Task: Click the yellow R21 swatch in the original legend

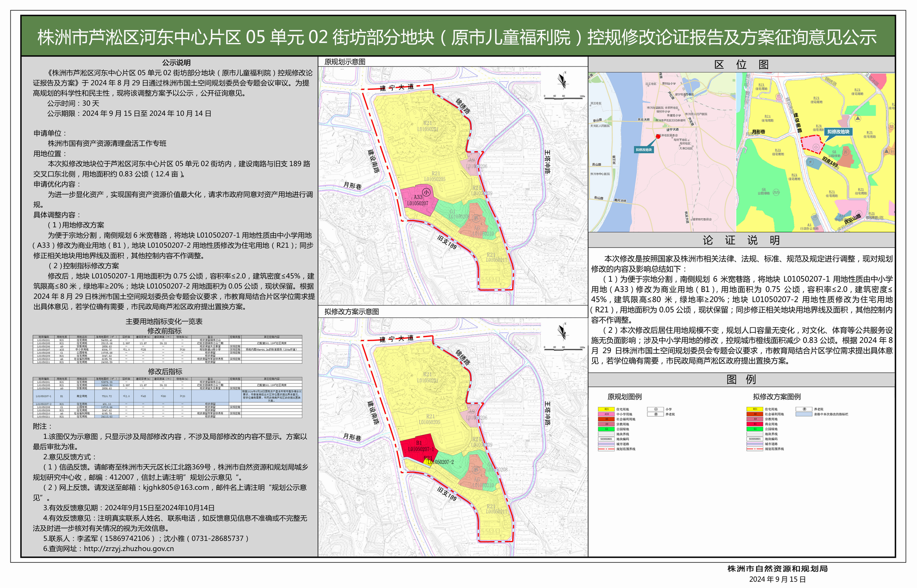Action: 606,409
